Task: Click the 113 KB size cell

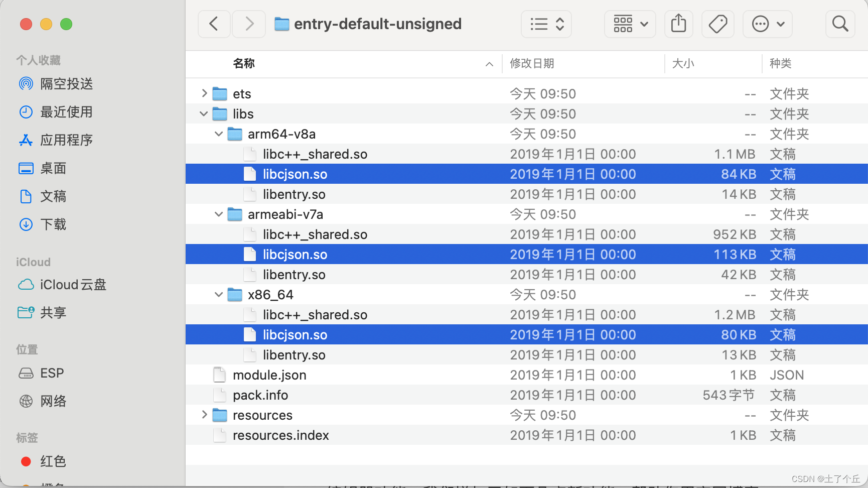Action: [735, 255]
